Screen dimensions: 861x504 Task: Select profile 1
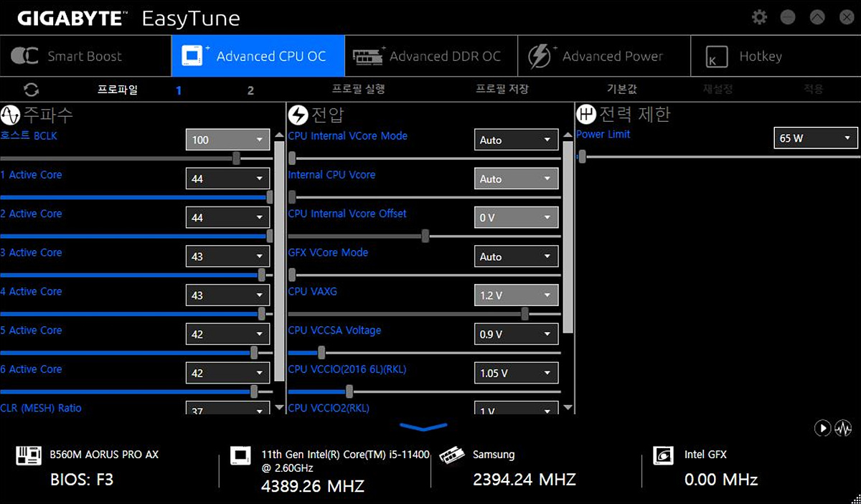[179, 90]
